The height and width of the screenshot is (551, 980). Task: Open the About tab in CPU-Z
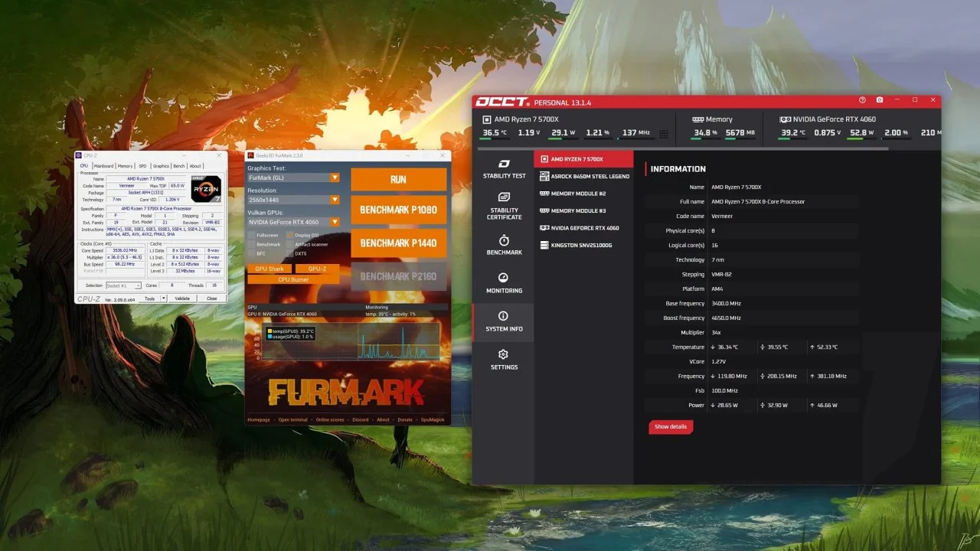click(196, 166)
